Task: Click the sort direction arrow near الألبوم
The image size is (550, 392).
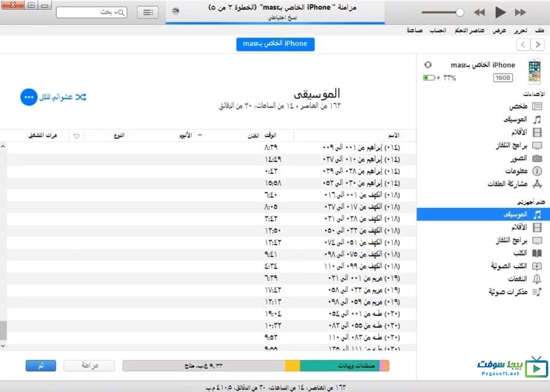Action: click(200, 135)
